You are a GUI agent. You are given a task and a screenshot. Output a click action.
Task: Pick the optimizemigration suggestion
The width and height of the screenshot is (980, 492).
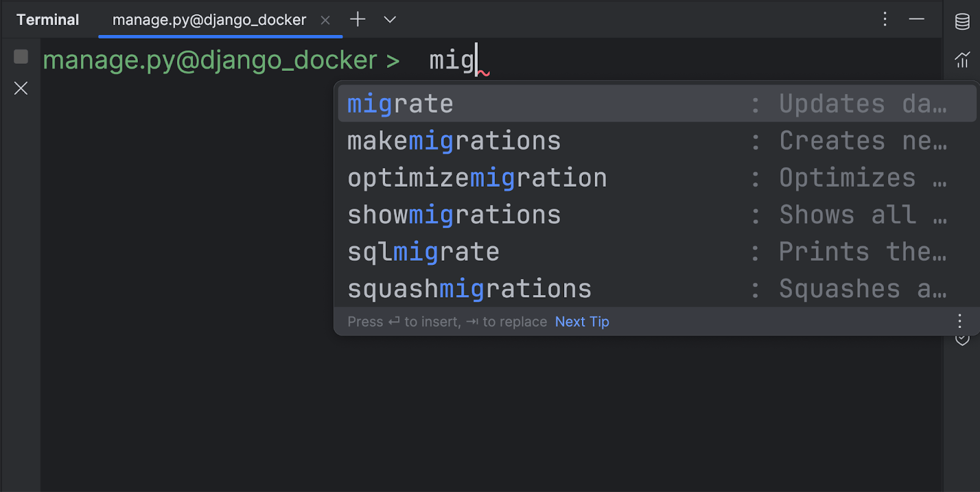pos(477,178)
